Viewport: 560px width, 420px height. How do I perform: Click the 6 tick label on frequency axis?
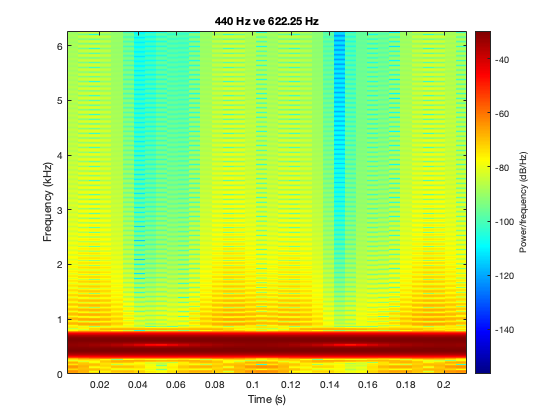pos(60,46)
